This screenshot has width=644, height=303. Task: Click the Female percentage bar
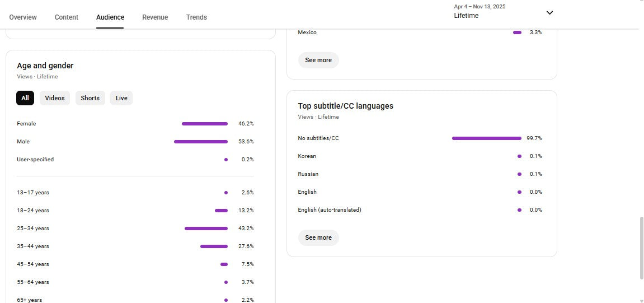[205, 124]
